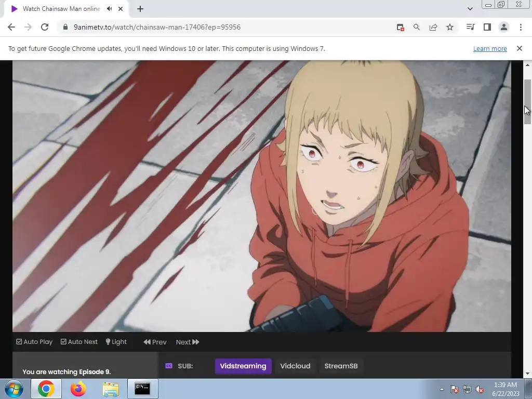The width and height of the screenshot is (532, 399).
Task: Open a new tab with plus
Action: click(x=140, y=9)
